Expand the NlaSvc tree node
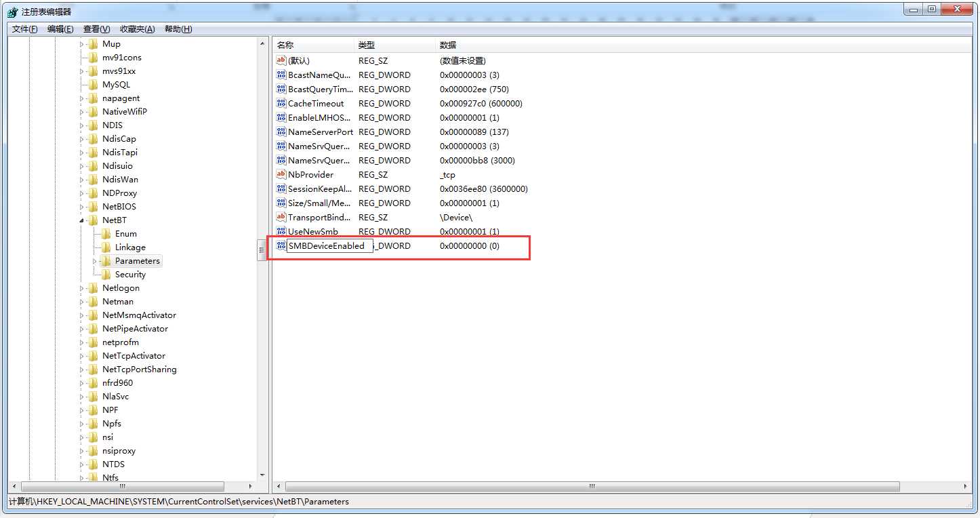 click(x=82, y=397)
